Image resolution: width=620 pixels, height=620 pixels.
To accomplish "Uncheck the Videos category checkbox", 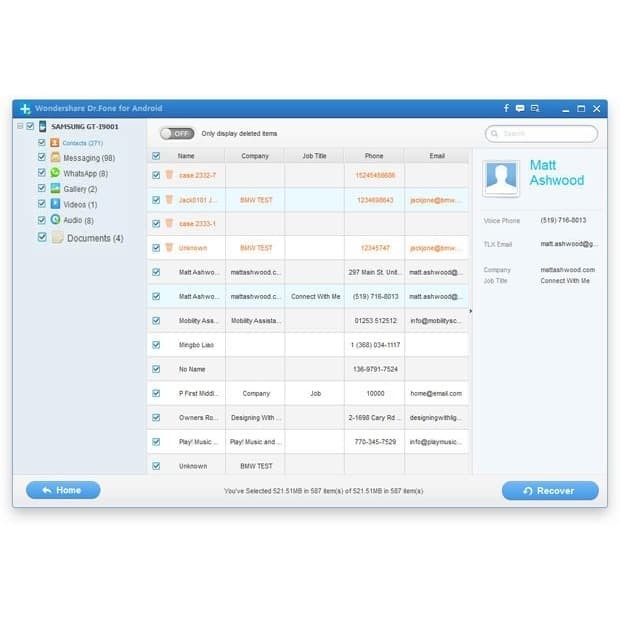I will (42, 204).
